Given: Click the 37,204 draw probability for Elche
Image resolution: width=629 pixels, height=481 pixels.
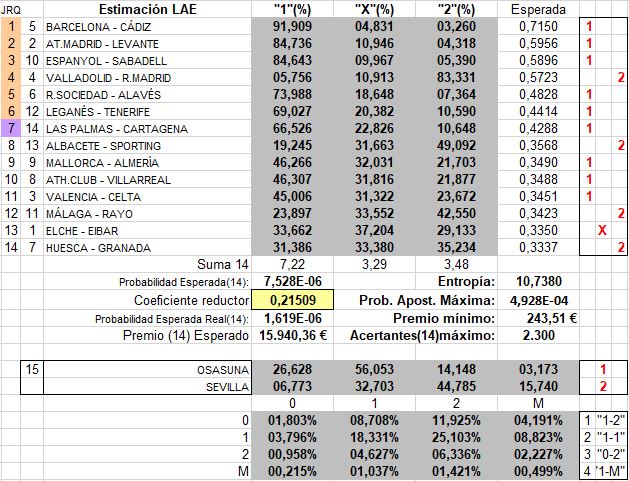Looking at the screenshot, I should (374, 231).
